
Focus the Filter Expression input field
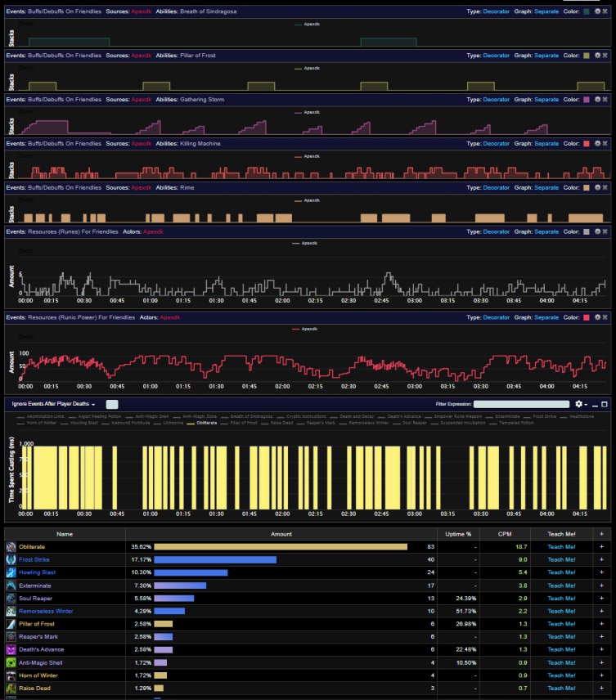coord(521,404)
